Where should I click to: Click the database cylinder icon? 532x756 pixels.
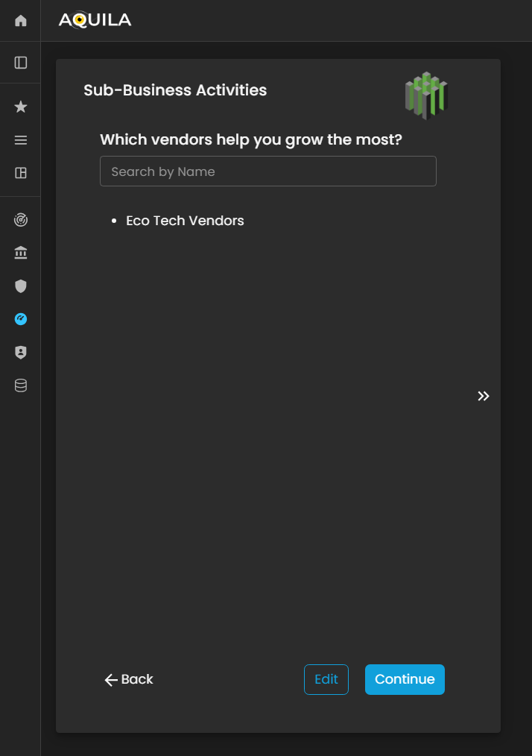pos(21,385)
